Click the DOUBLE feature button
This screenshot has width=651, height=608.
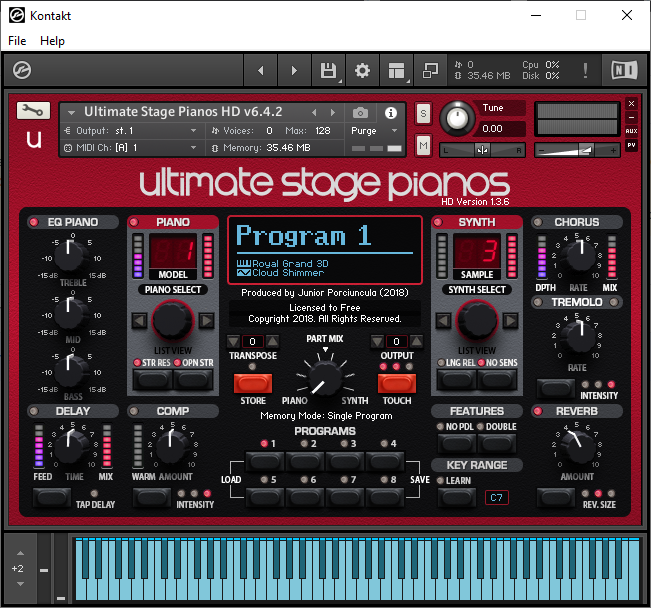point(497,444)
